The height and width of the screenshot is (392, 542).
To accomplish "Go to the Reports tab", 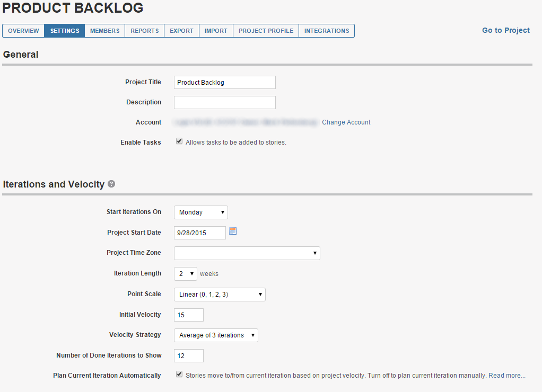I will (144, 31).
